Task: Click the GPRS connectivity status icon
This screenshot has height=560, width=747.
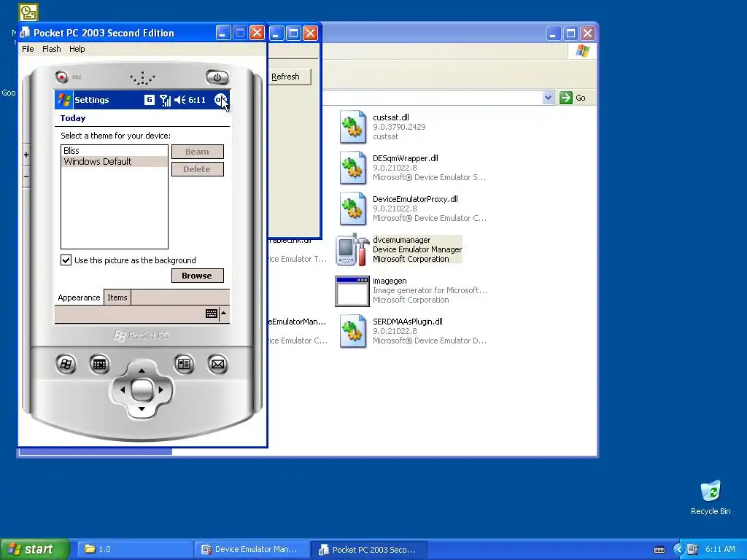Action: tap(149, 100)
